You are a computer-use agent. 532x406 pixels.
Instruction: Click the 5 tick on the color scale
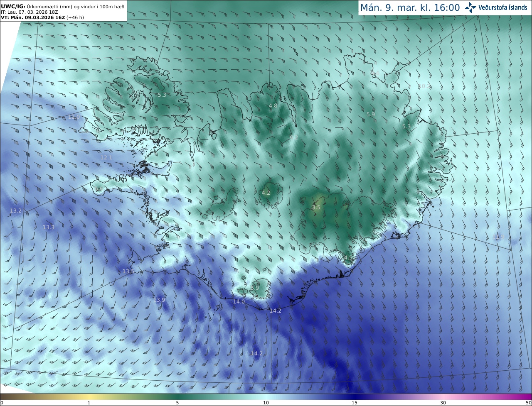pyautogui.click(x=177, y=403)
